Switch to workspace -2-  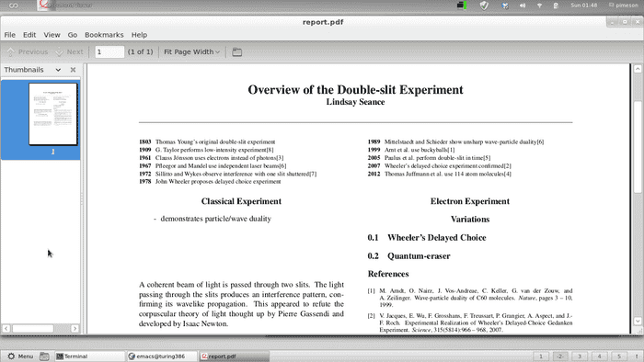(560, 356)
